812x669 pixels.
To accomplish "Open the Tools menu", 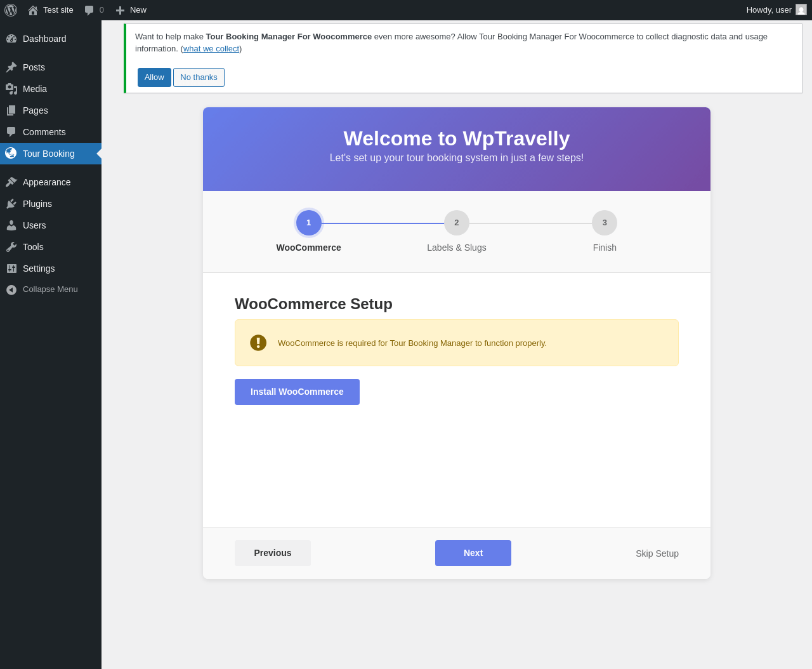I will [51, 247].
